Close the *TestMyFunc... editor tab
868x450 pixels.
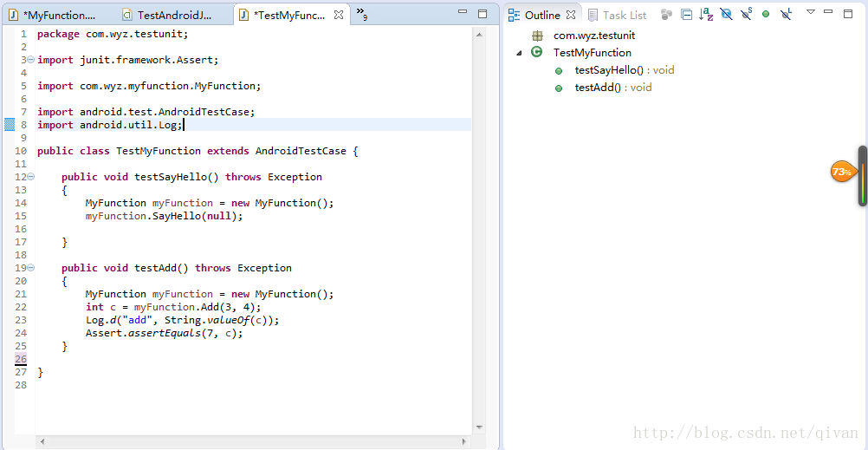click(339, 16)
